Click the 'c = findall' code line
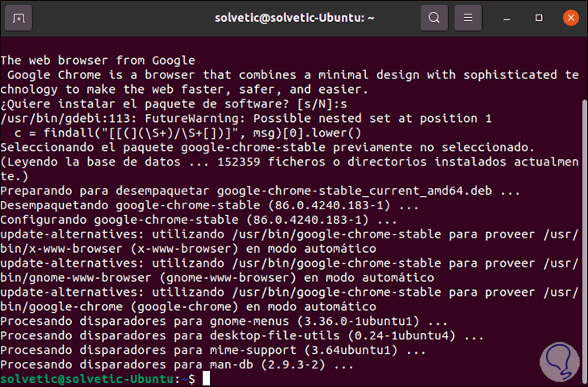The width and height of the screenshot is (588, 387). click(188, 133)
